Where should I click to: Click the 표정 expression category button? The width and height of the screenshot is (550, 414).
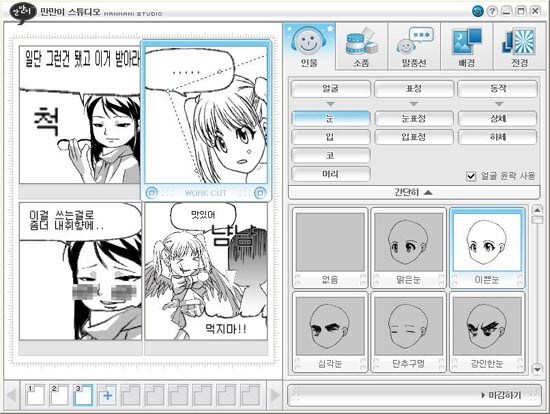(414, 89)
